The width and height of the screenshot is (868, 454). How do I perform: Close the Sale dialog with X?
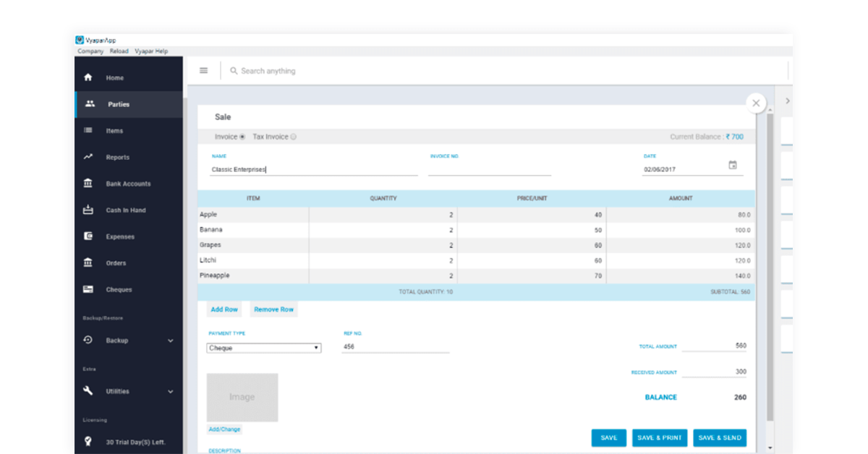pyautogui.click(x=756, y=103)
